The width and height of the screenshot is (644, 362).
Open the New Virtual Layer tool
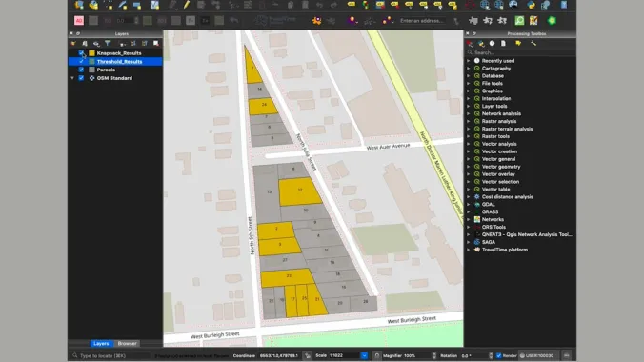(x=154, y=5)
